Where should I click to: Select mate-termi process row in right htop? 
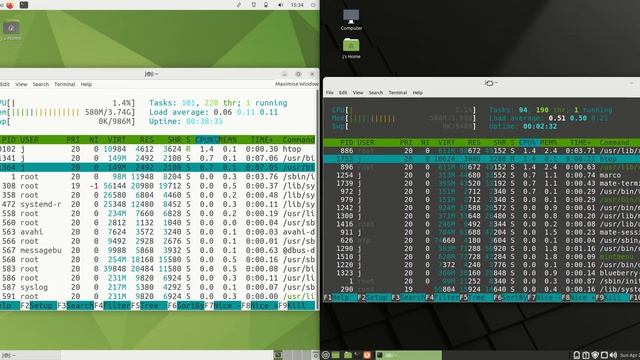click(482, 183)
